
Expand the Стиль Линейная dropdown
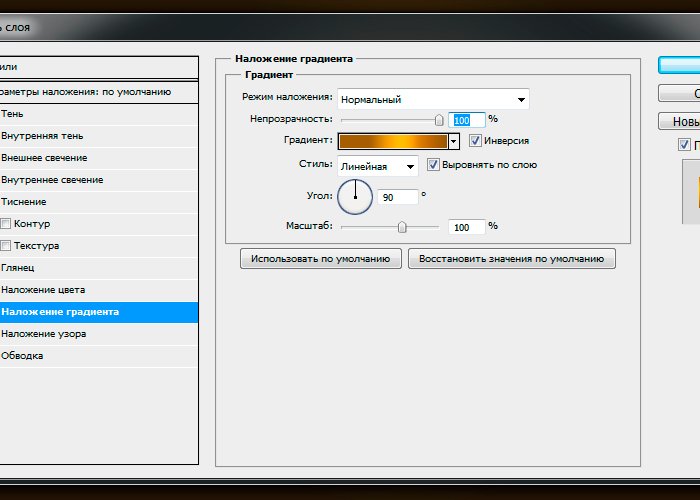click(378, 166)
